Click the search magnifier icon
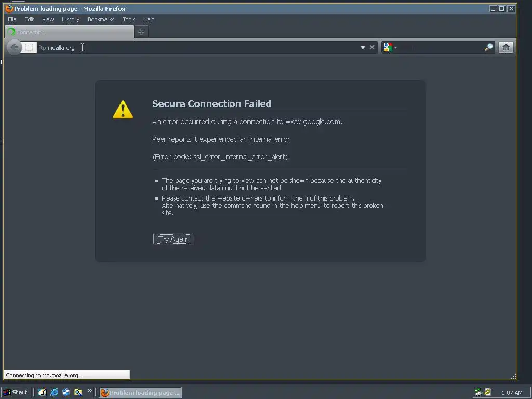The image size is (532, 399). [x=488, y=47]
